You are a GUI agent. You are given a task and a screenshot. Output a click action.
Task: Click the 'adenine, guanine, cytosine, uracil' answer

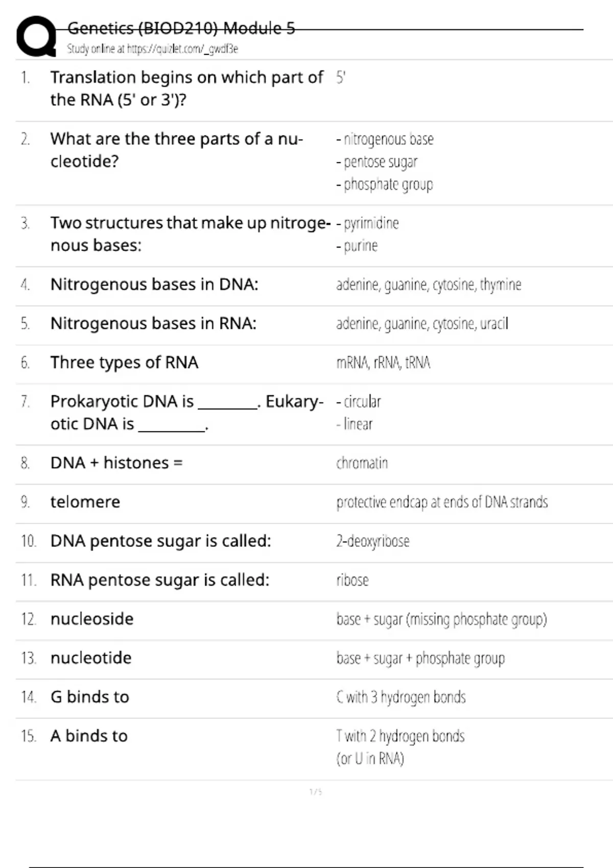422,324
